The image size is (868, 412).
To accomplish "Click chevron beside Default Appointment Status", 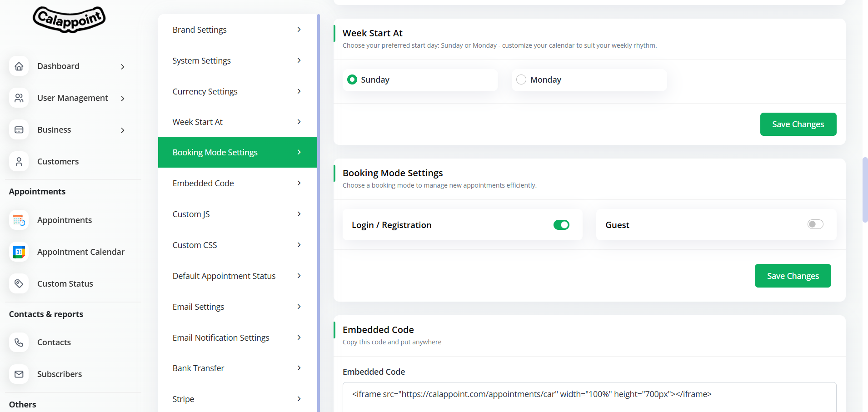I will [299, 276].
